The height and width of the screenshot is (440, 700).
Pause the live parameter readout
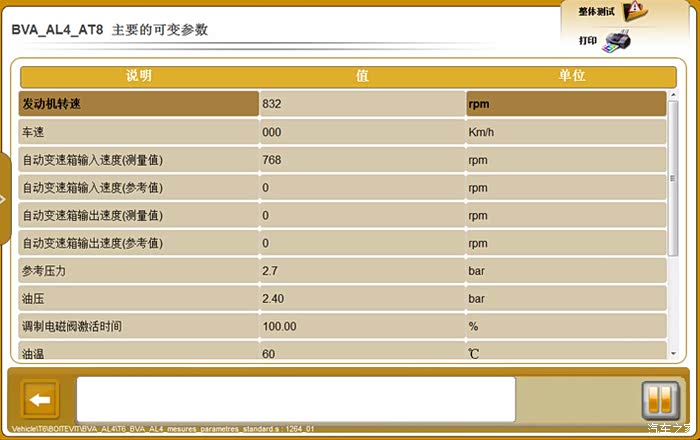660,399
